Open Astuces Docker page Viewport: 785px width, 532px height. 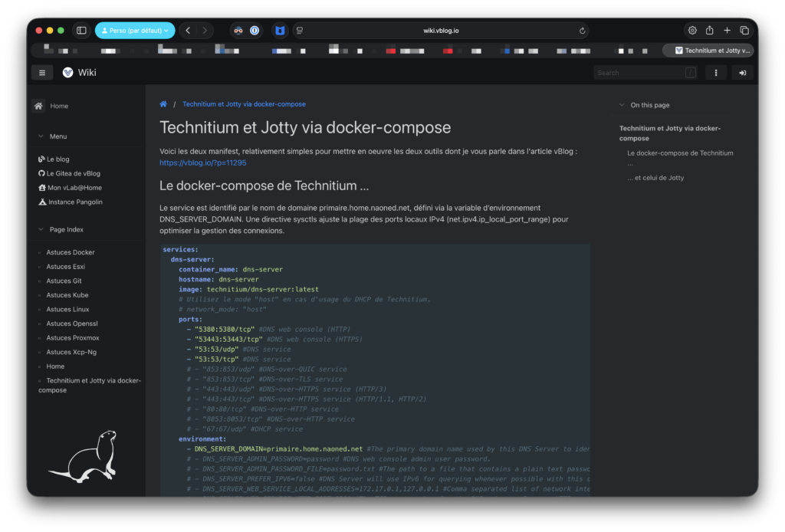point(71,252)
